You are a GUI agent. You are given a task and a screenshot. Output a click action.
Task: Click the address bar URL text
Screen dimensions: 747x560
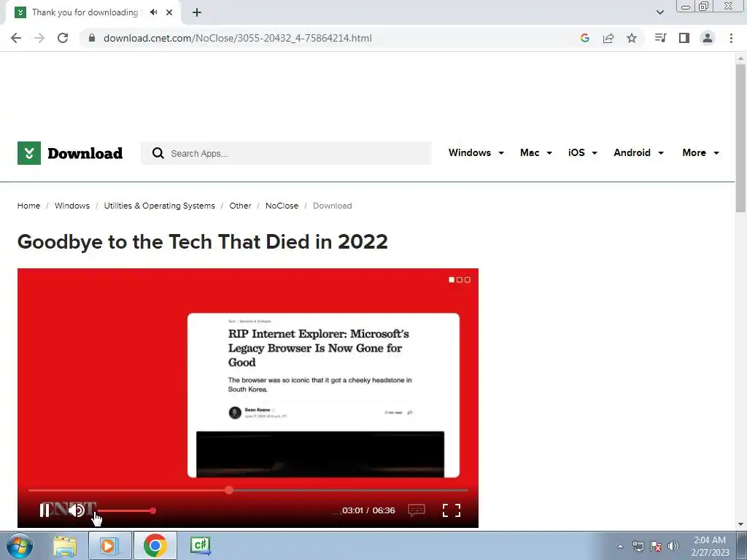tap(237, 38)
